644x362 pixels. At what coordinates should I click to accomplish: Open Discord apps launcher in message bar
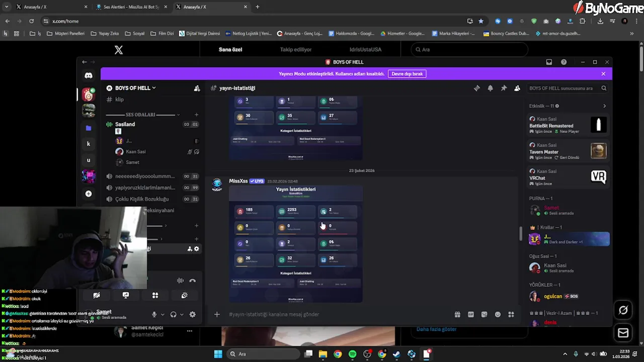(511, 314)
